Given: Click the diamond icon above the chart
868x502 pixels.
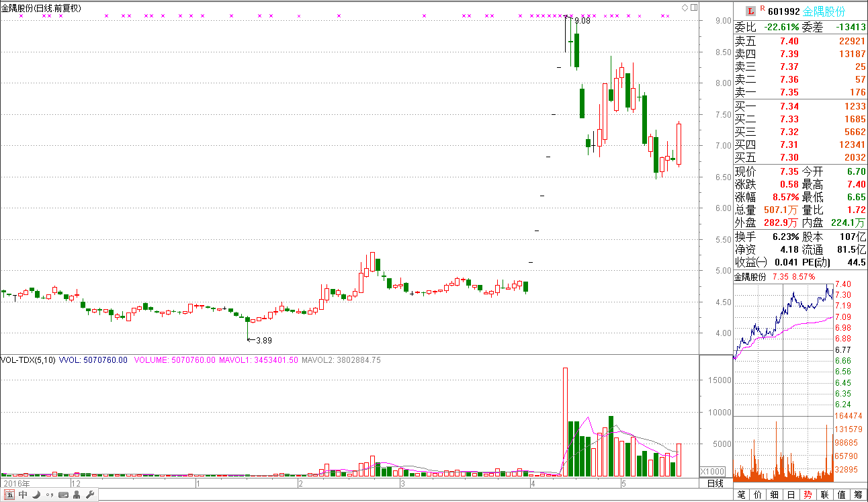Looking at the screenshot, I should click(x=685, y=7).
